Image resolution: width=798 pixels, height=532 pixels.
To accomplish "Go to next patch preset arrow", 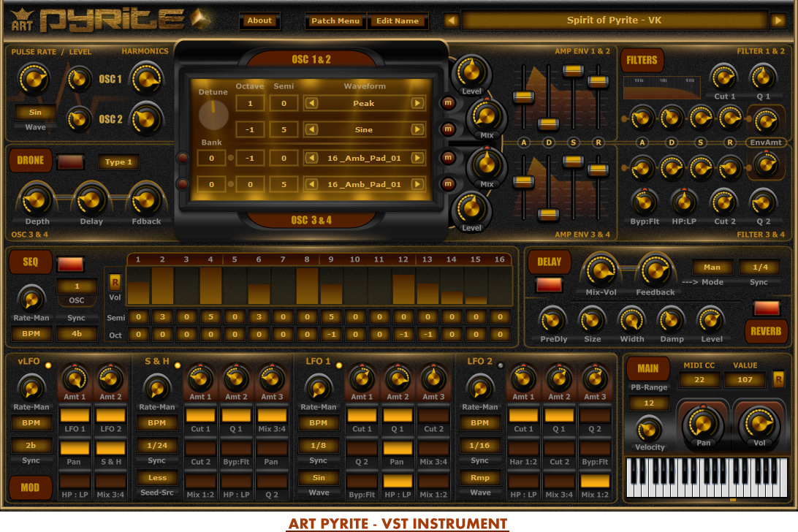I will (778, 20).
